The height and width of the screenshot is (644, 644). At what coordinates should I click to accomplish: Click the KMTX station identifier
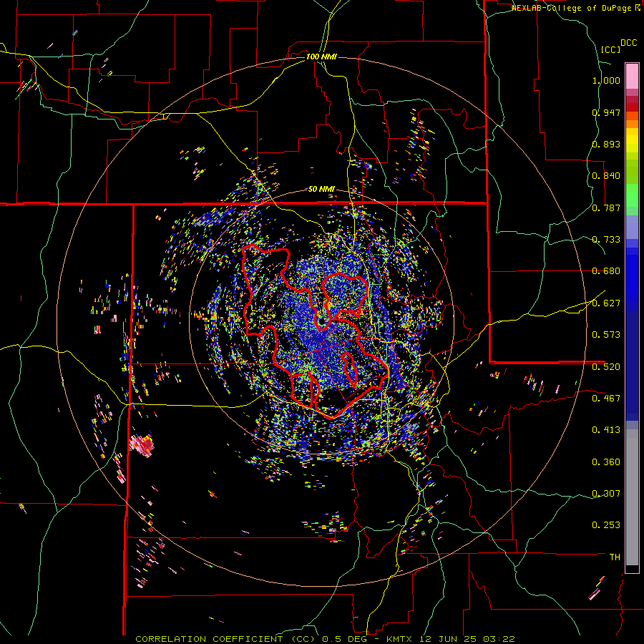(x=399, y=639)
